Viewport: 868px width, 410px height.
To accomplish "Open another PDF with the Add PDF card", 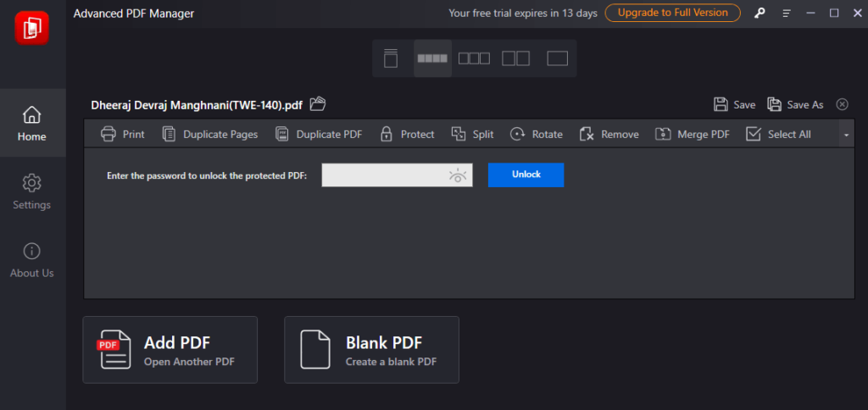I will coord(170,350).
